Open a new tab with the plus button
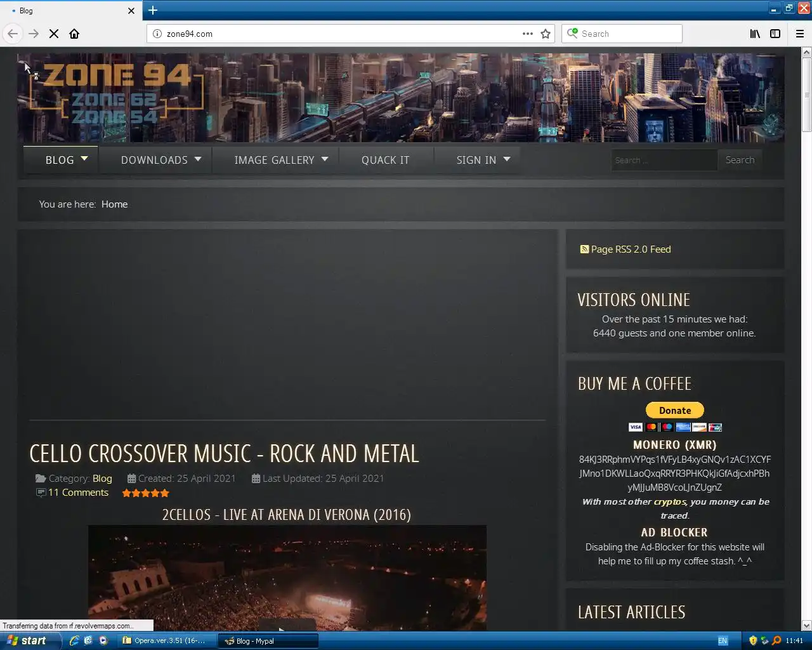The width and height of the screenshot is (812, 650). (x=153, y=10)
